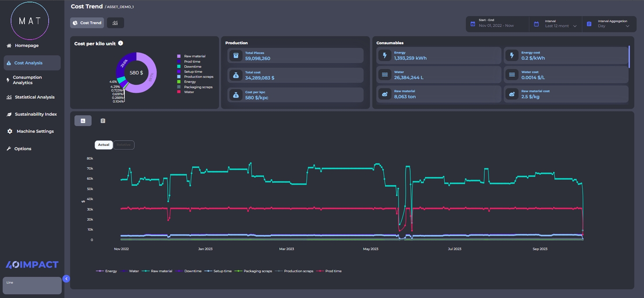Click the Raw material purple legend swatch
644x298 pixels.
click(x=179, y=57)
